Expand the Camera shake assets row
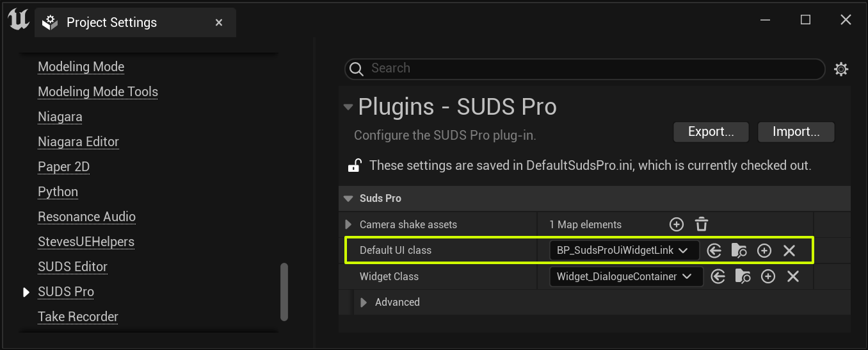Image resolution: width=868 pixels, height=350 pixels. (348, 224)
